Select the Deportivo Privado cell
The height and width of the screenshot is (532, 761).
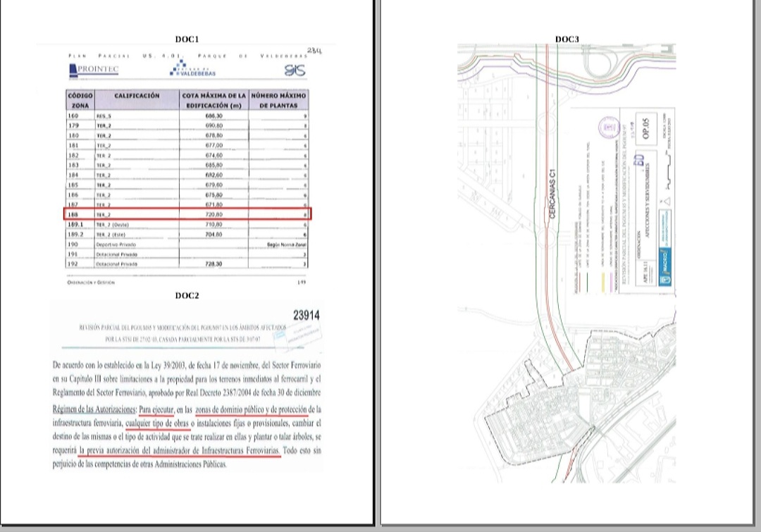(x=116, y=245)
